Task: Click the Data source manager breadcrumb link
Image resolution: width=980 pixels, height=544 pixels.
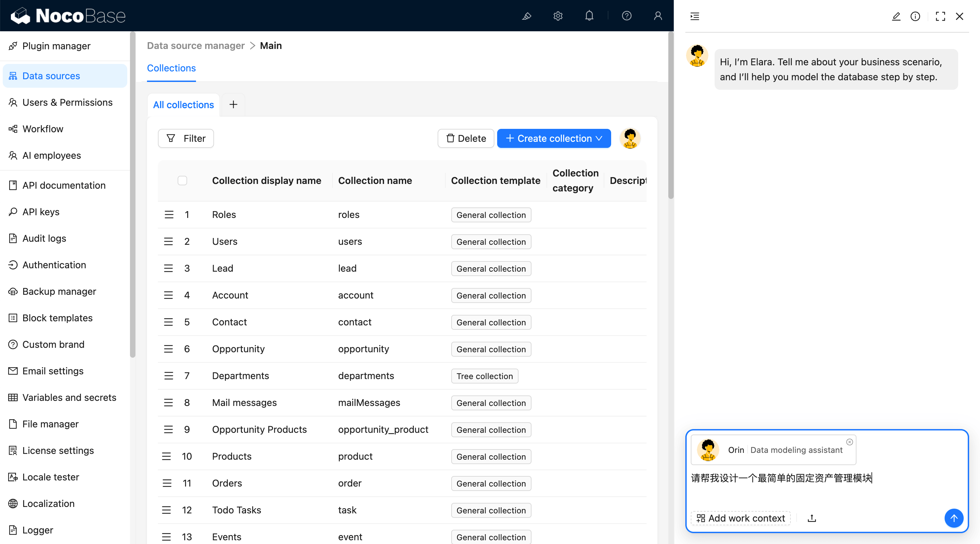Action: (196, 46)
